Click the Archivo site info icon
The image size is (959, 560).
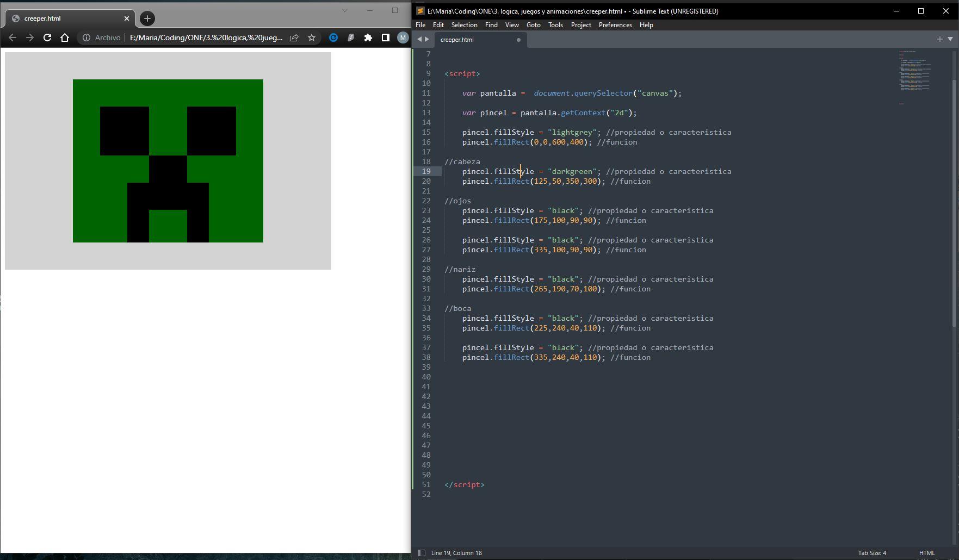click(86, 38)
